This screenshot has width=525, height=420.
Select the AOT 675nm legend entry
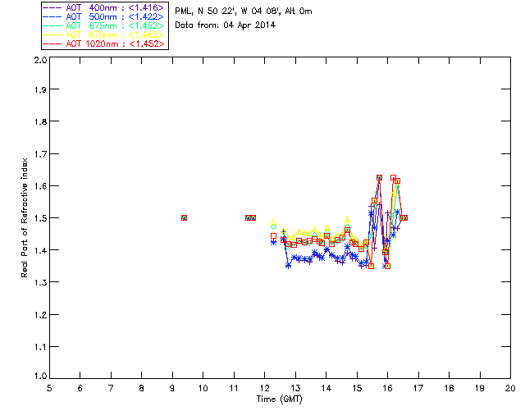[104, 25]
